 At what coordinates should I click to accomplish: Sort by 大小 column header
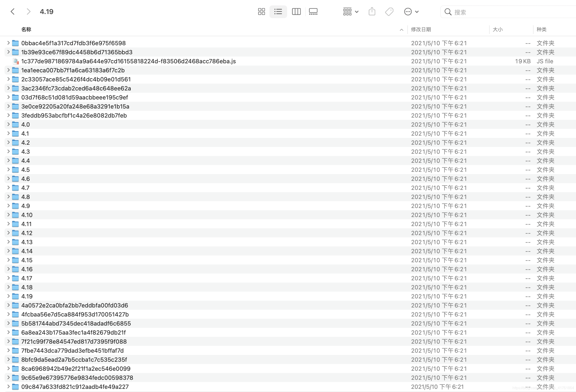pos(497,29)
